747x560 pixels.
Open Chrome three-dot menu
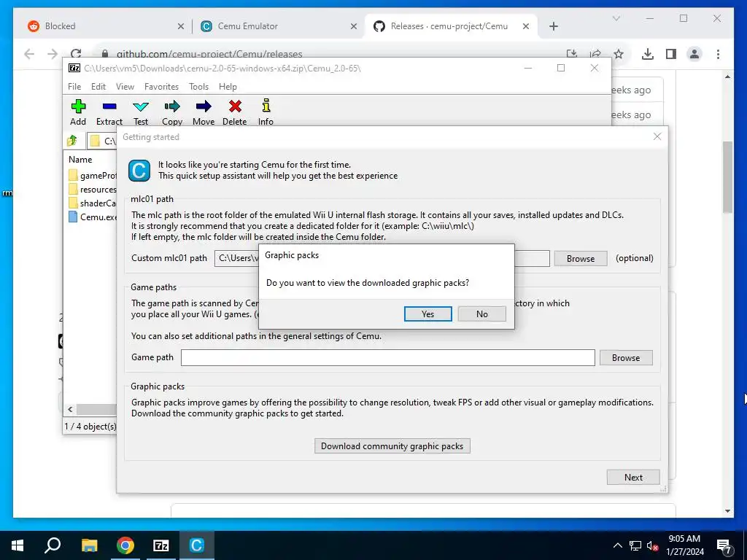coord(718,54)
